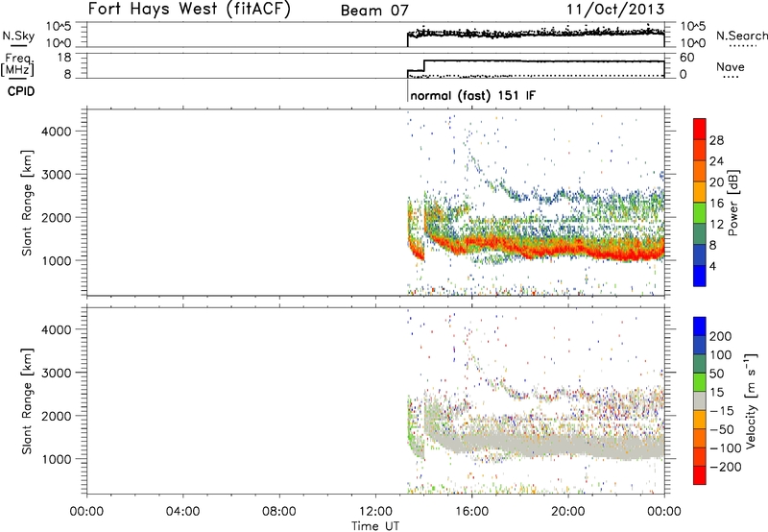Screen dimensions: 768x532
Task: Pick Power colorbar light green segment between 12 and 16
Action: pyautogui.click(x=700, y=213)
